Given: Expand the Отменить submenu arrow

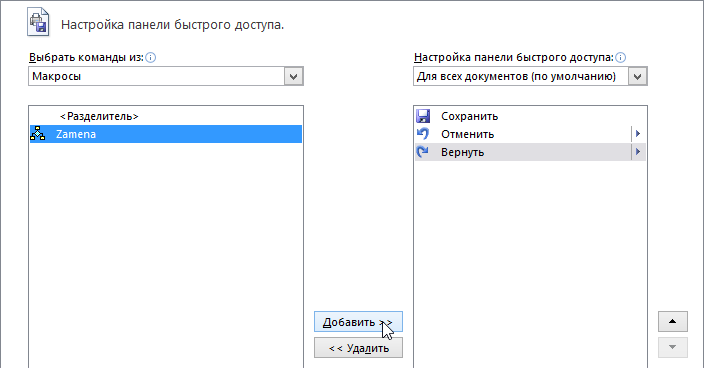Looking at the screenshot, I should coord(638,134).
